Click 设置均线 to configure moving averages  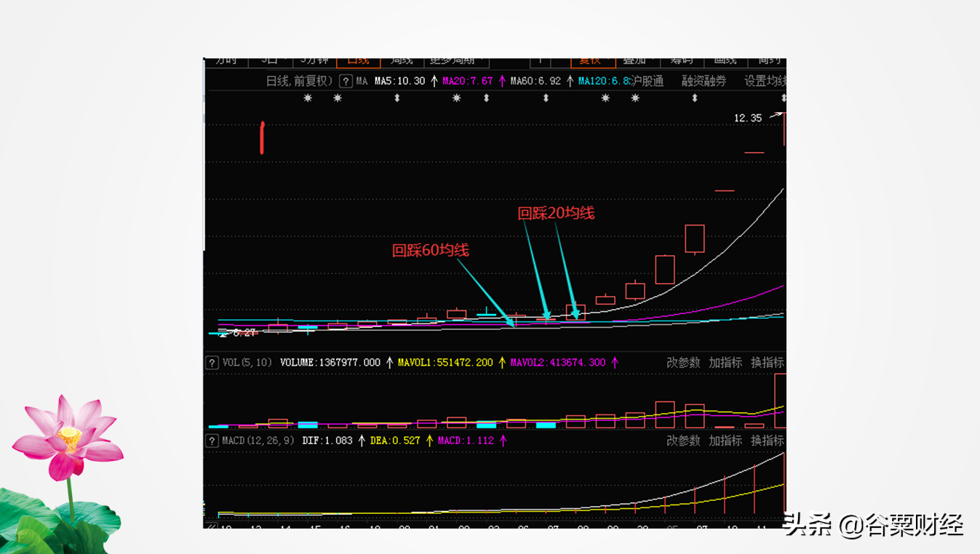tap(765, 81)
